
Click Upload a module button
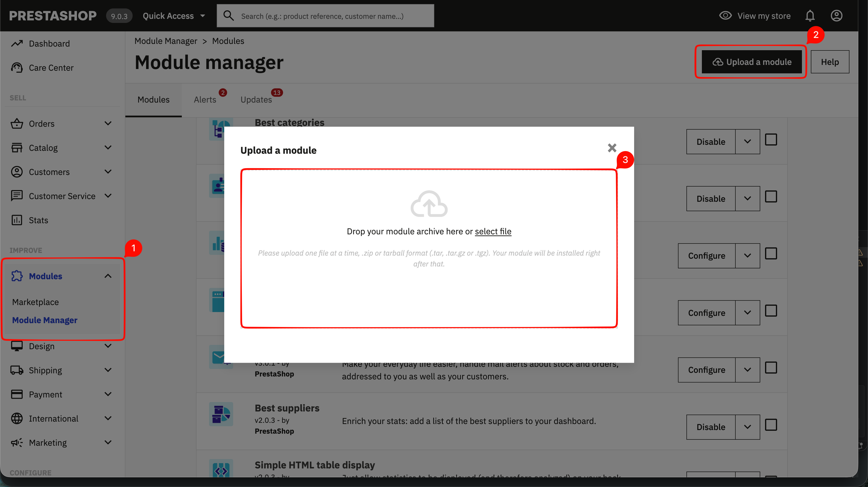[752, 62]
